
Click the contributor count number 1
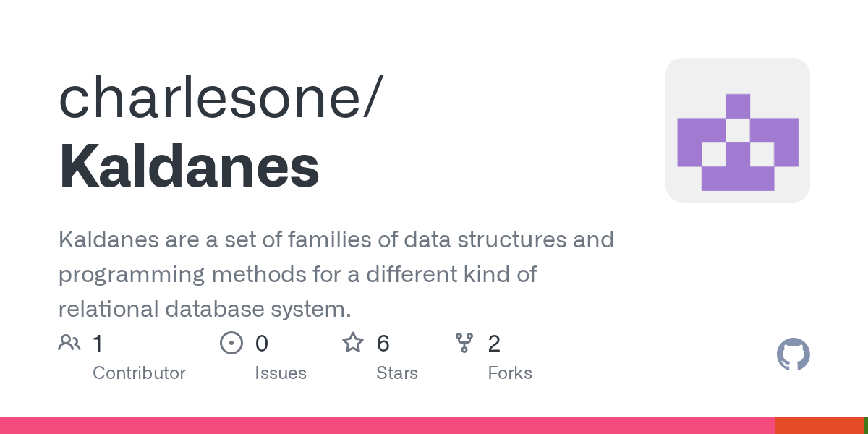pos(98,344)
